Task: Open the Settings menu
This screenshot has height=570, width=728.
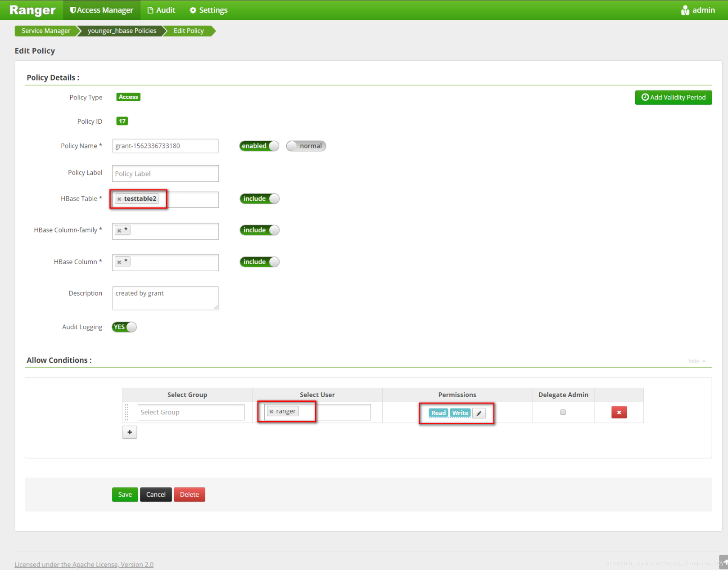Action: click(x=208, y=10)
